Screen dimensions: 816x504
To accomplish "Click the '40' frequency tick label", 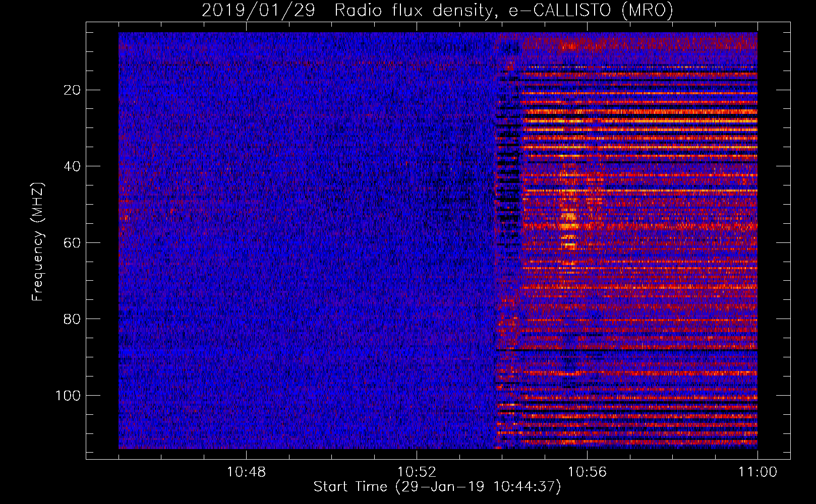I will [72, 166].
